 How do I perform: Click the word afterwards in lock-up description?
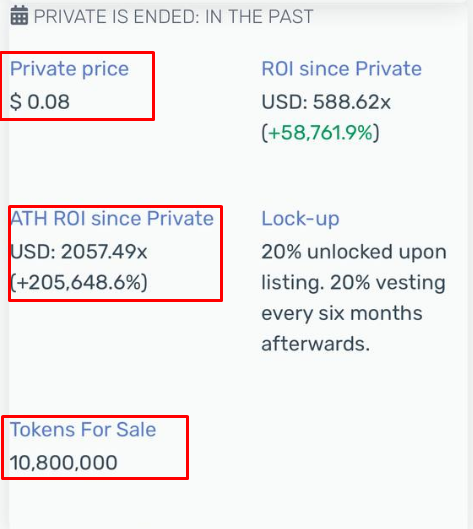315,344
